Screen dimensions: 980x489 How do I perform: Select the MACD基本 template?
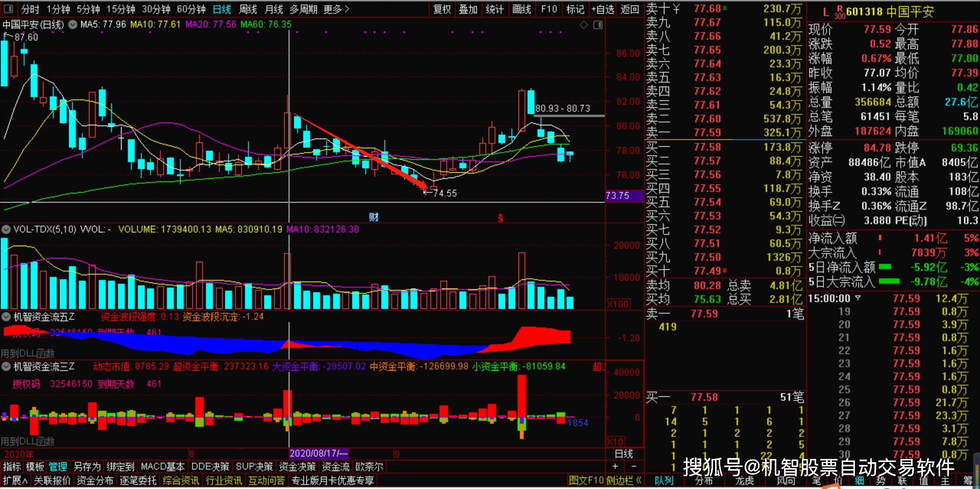point(162,467)
